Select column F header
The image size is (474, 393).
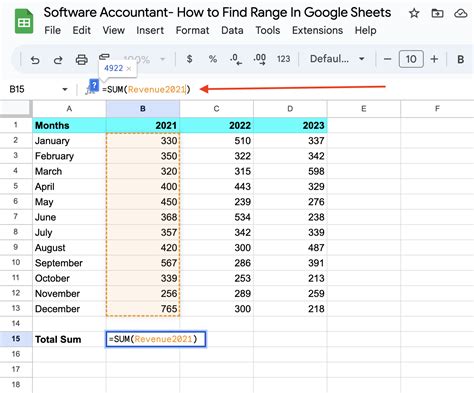tap(437, 109)
